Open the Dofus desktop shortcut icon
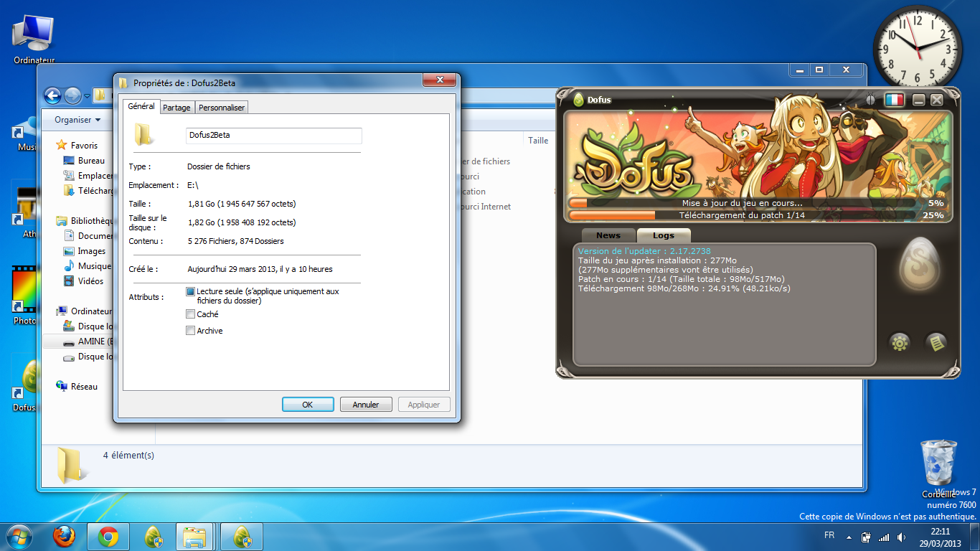This screenshot has width=980, height=551. click(26, 386)
